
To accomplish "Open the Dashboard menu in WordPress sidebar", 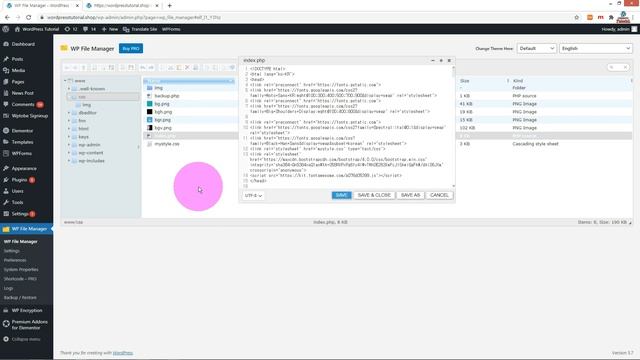I will pyautogui.click(x=23, y=44).
